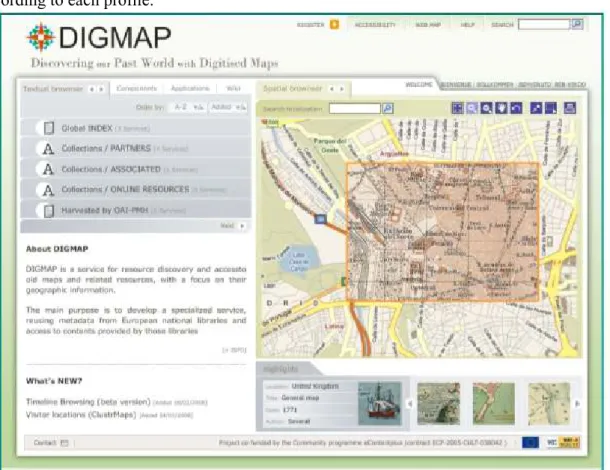This screenshot has height=470, width=610.
Task: Click the top-right site search button
Action: pos(577,25)
